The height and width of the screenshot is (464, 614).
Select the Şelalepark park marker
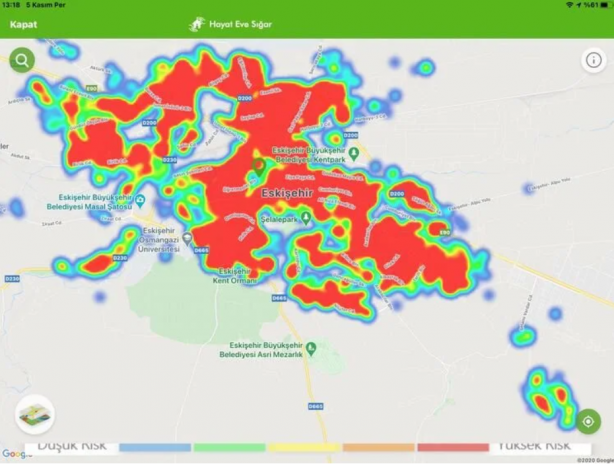click(x=306, y=218)
